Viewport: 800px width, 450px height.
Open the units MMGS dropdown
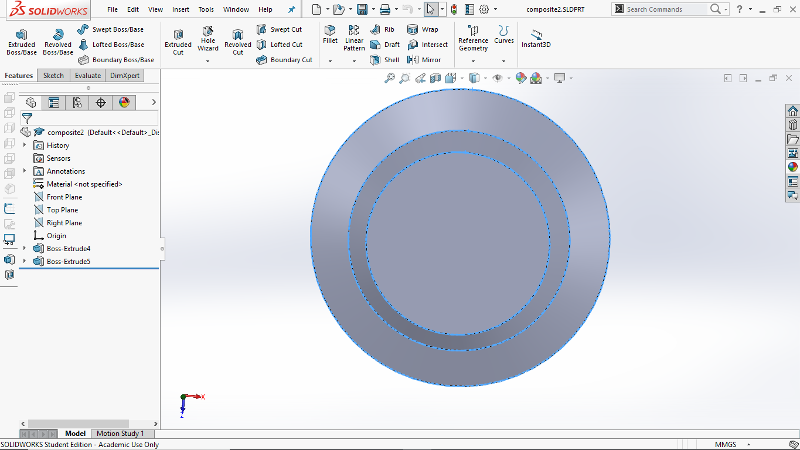coord(748,444)
